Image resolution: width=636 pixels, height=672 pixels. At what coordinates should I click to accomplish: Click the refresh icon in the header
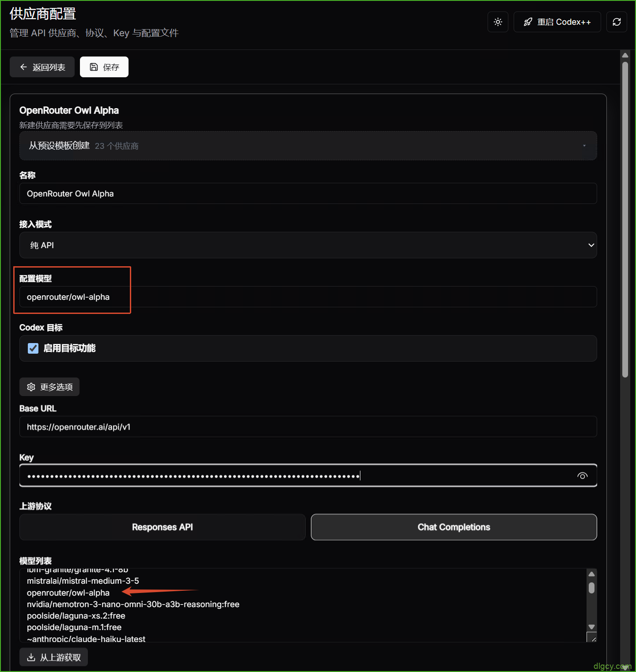click(x=617, y=22)
